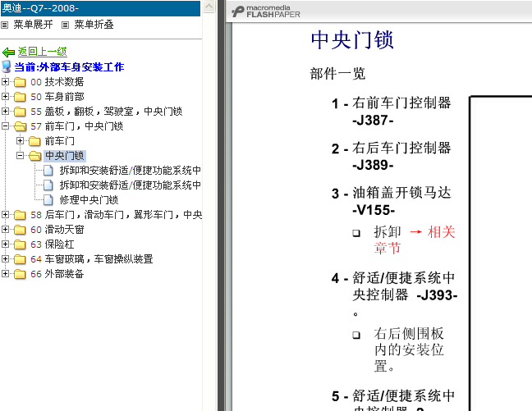Expand the 00 技术数据 node

[x=5, y=82]
